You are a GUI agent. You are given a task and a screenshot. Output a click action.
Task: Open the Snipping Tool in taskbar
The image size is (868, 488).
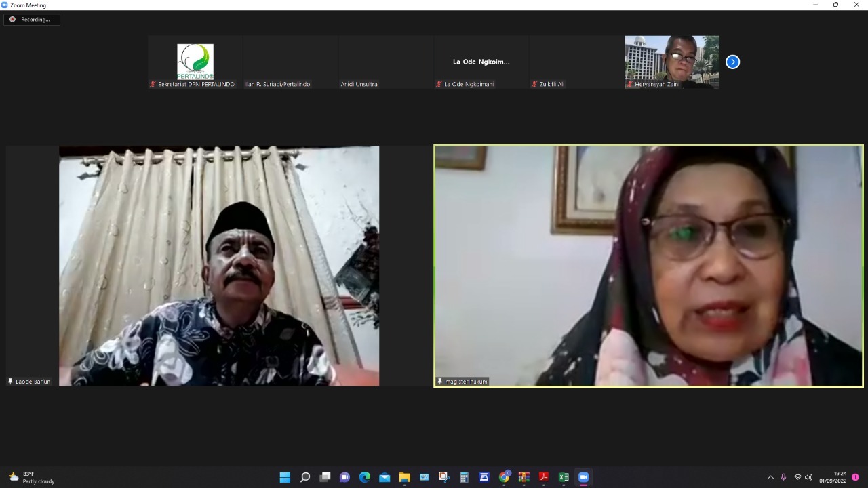(x=444, y=477)
